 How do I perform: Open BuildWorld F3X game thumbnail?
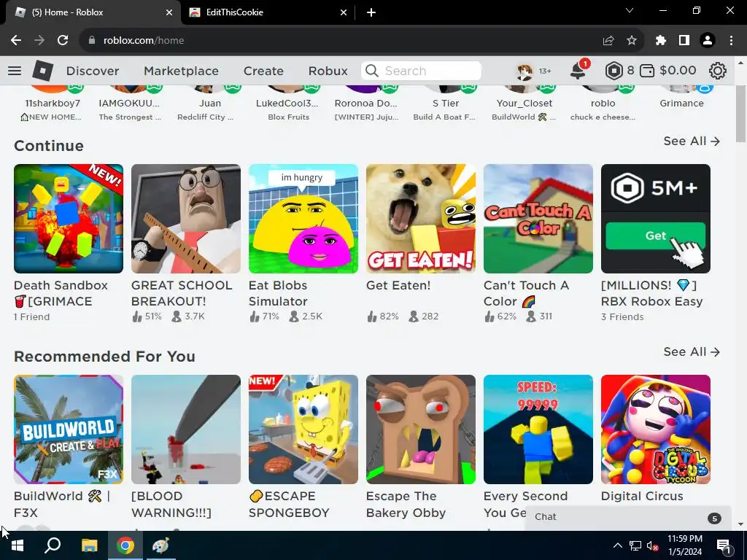(69, 429)
